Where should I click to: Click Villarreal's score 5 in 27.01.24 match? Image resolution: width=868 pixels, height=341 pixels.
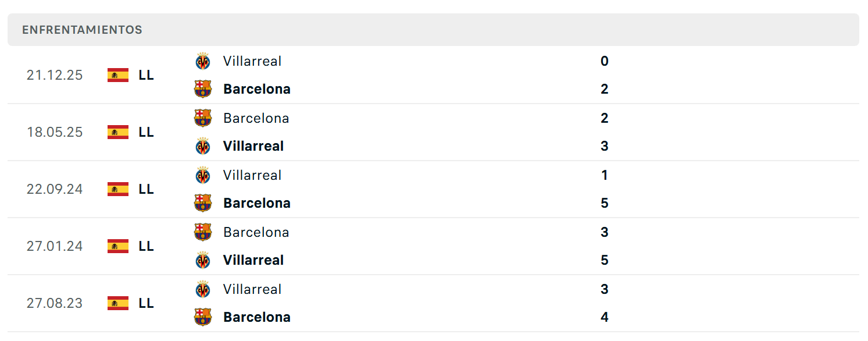[x=605, y=260]
